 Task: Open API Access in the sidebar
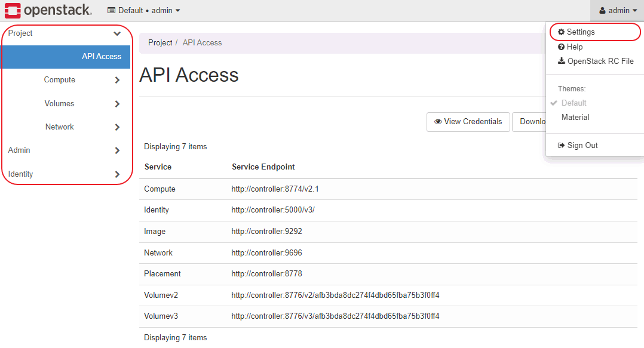click(101, 57)
